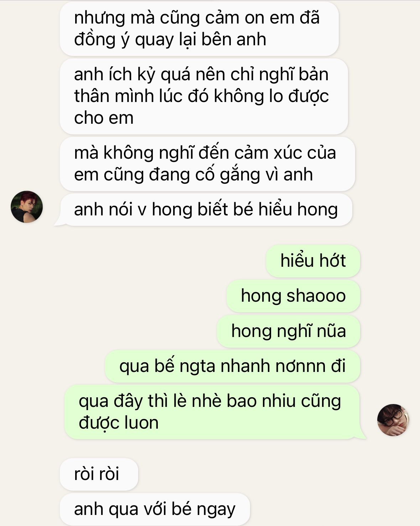Select the message "nhưng mà cũng cảm on em"

(x=199, y=29)
